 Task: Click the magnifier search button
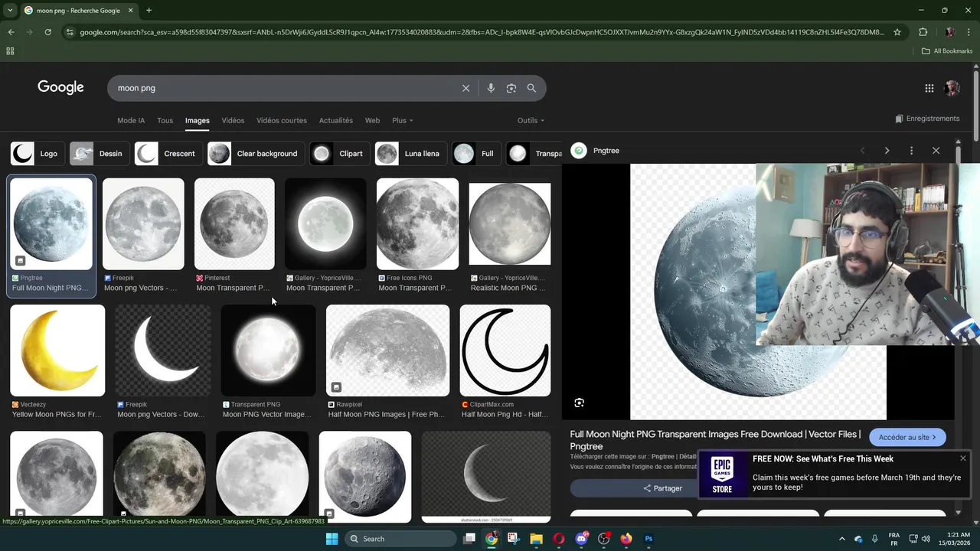pos(531,88)
